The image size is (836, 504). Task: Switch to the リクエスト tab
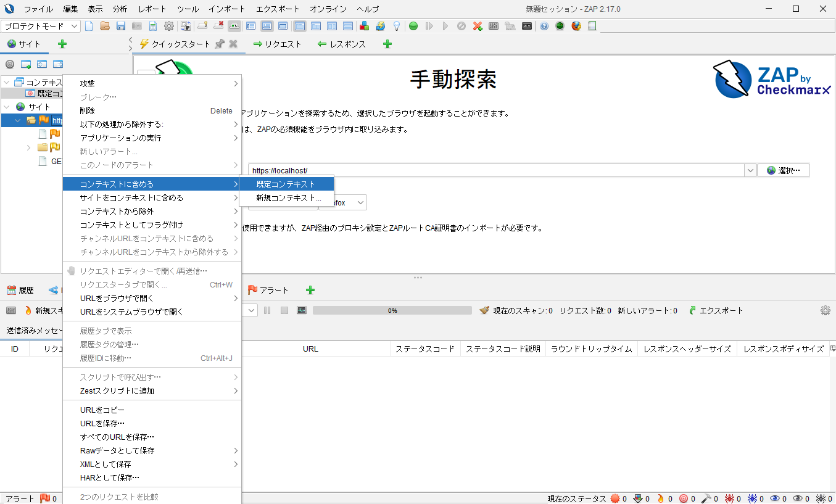(x=277, y=44)
